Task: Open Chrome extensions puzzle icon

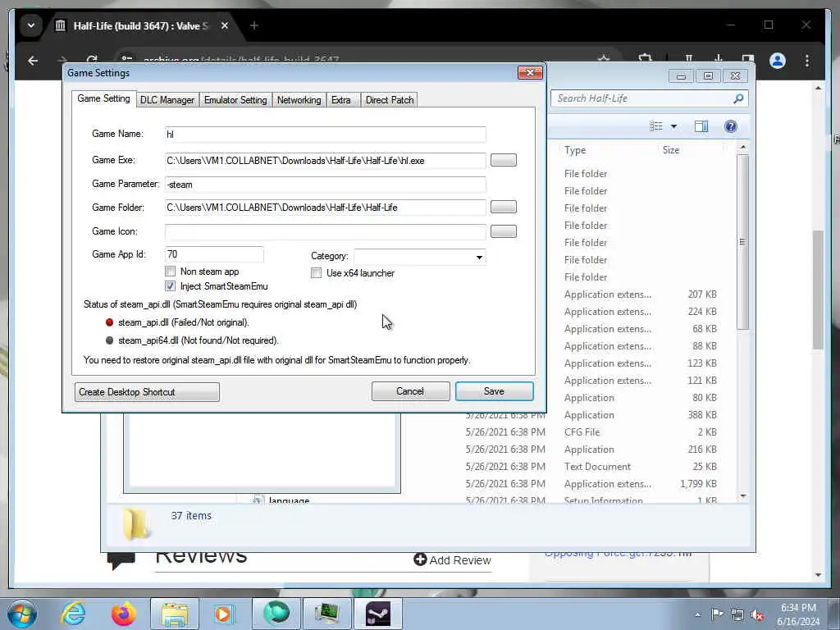Action: pyautogui.click(x=646, y=58)
